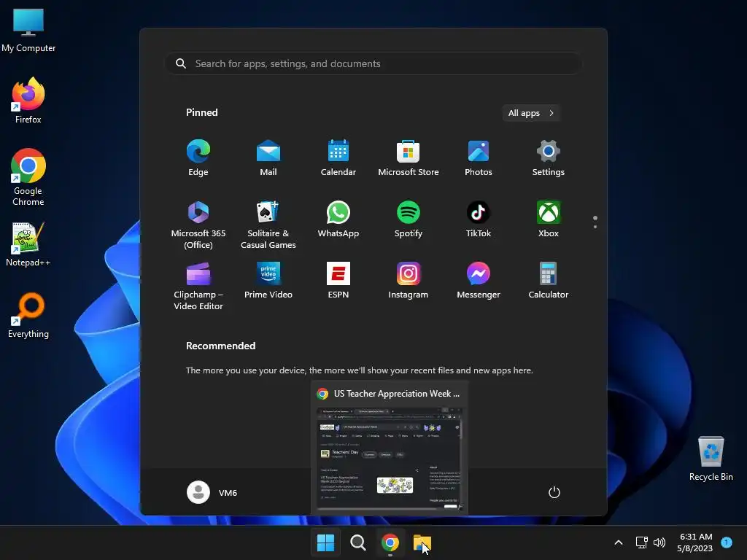Select Everything desktop shortcut
747x560 pixels.
(28, 315)
